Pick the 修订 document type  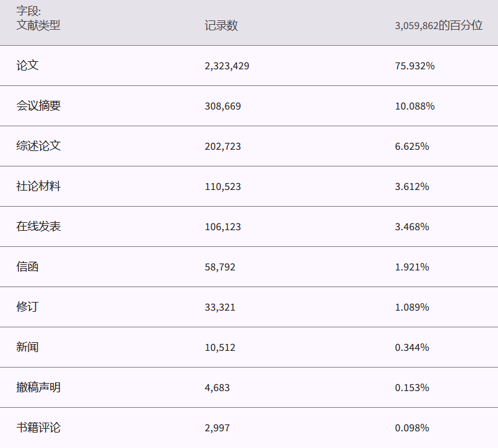click(28, 307)
